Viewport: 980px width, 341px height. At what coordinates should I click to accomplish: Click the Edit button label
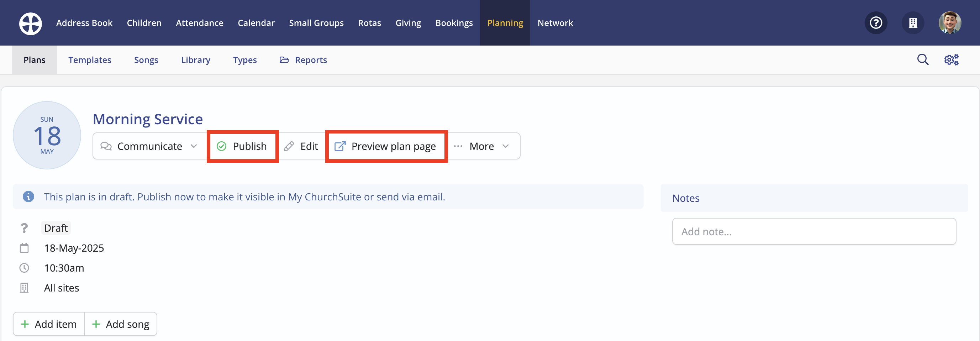(x=309, y=146)
